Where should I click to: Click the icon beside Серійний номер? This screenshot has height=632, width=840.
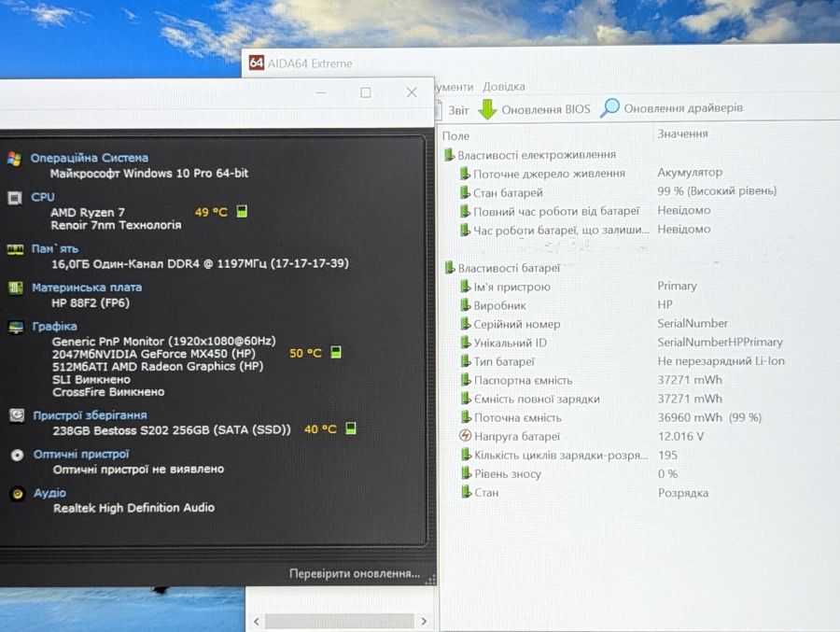pyautogui.click(x=465, y=324)
